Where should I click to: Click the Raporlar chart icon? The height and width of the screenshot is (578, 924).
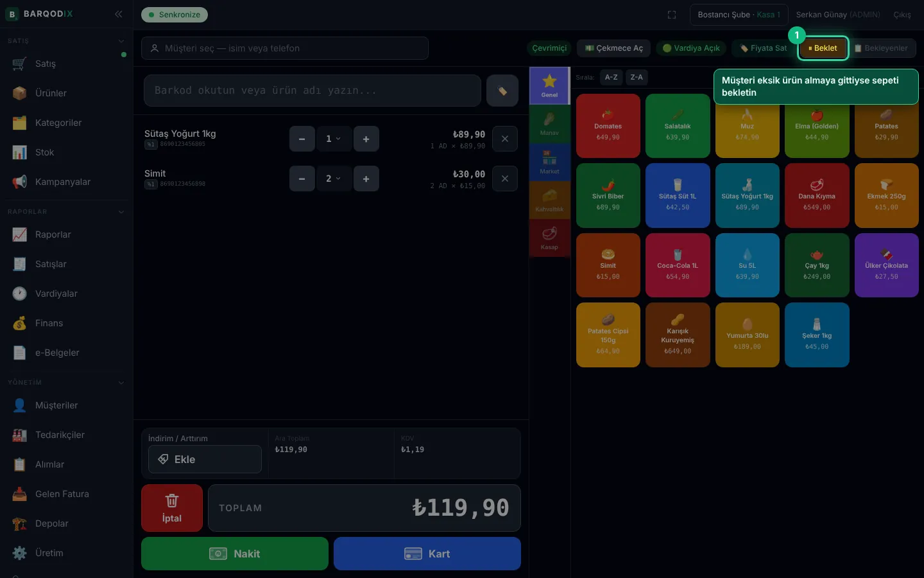pos(20,234)
